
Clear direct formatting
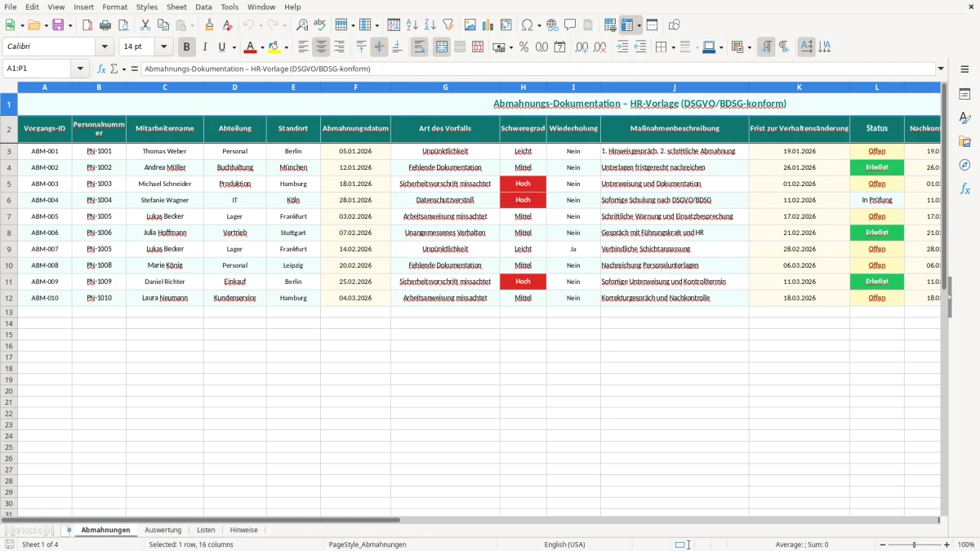pyautogui.click(x=228, y=25)
